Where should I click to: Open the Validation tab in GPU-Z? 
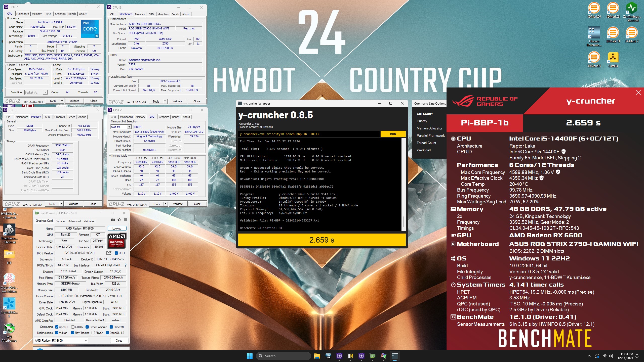point(89,221)
